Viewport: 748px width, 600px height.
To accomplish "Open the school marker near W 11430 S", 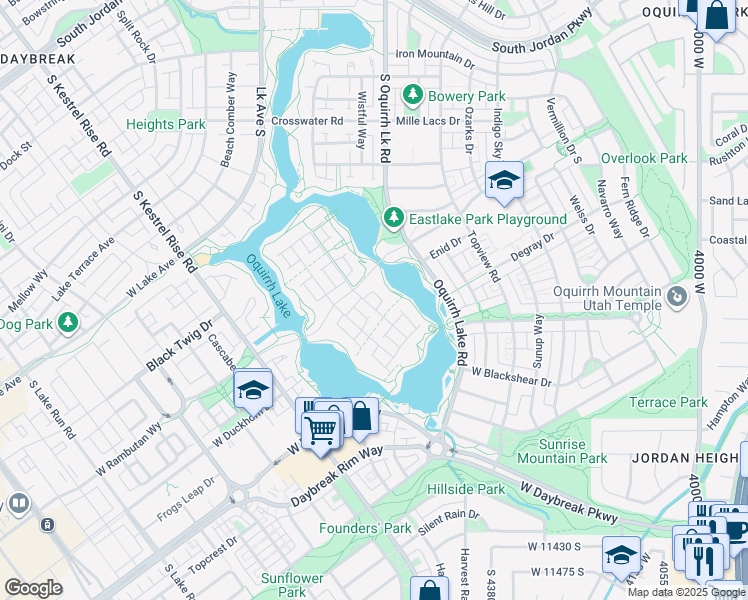I will pyautogui.click(x=621, y=558).
